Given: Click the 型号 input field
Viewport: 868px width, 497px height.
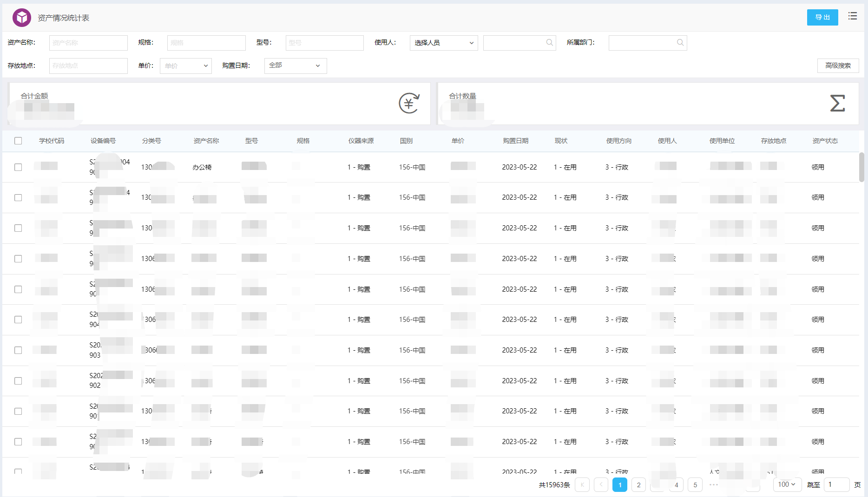Looking at the screenshot, I should (x=324, y=43).
